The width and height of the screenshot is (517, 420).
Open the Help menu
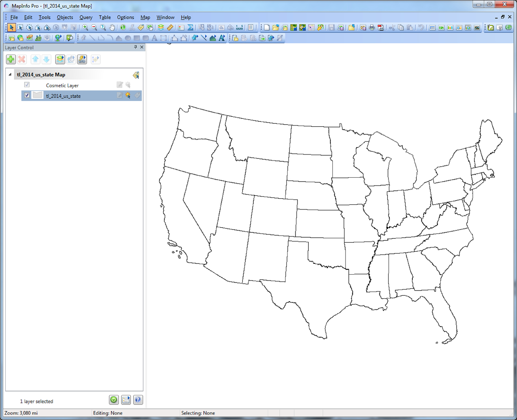pyautogui.click(x=186, y=17)
